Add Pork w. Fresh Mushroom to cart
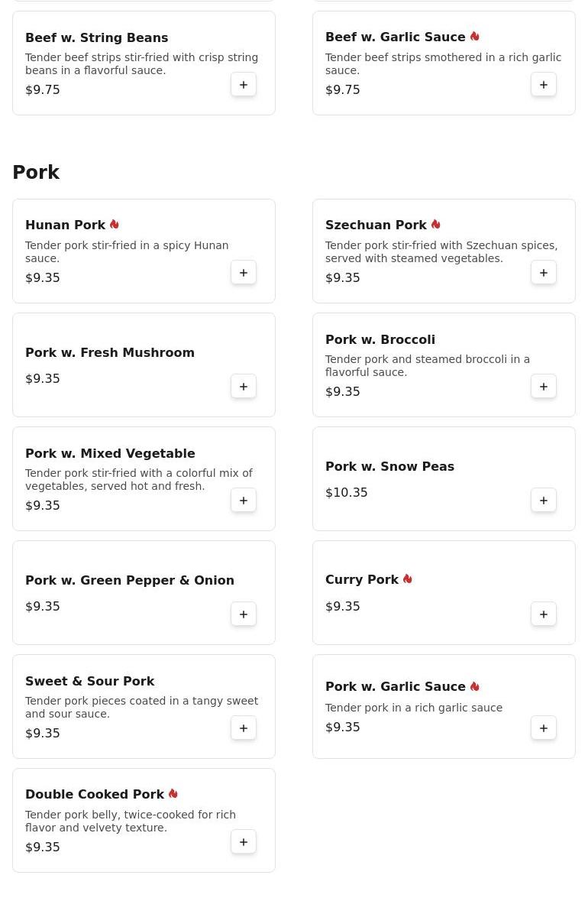Viewport: 588px width, 901px height. [244, 387]
